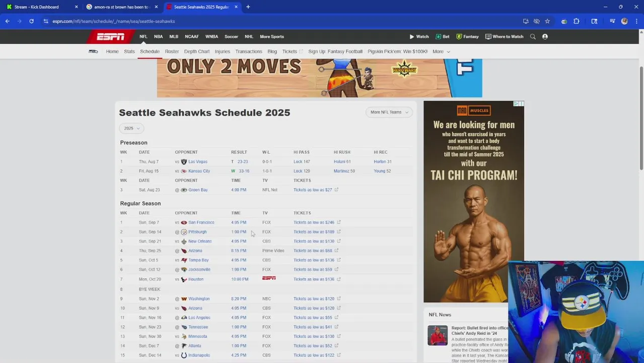Open the 2025 season year dropdown
The width and height of the screenshot is (644, 363).
pos(132,128)
